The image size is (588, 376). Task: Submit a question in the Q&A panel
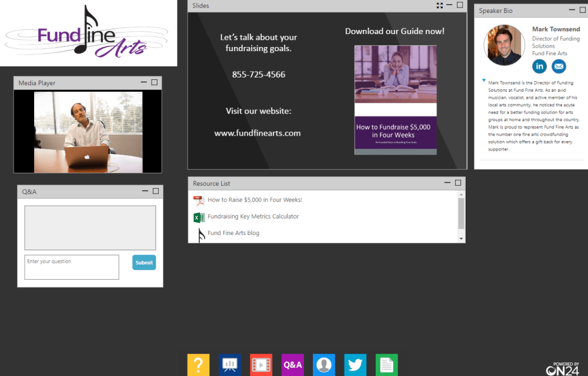[143, 263]
